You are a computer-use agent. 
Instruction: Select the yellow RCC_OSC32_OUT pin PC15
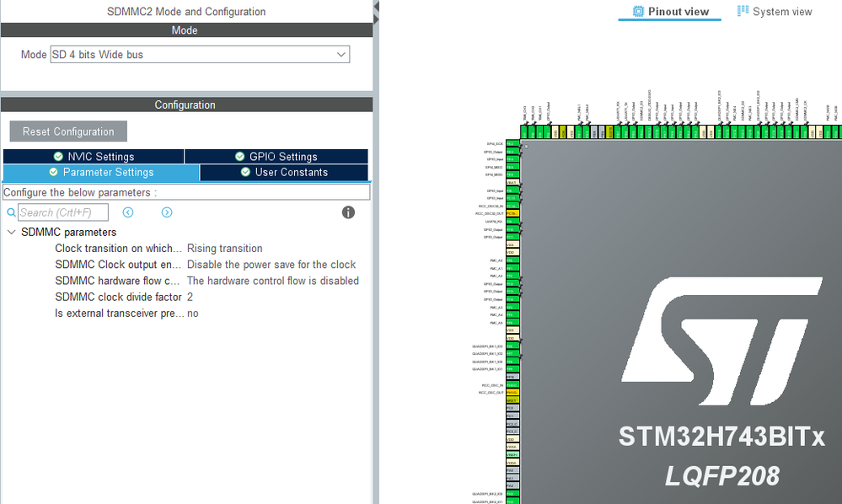click(x=512, y=213)
